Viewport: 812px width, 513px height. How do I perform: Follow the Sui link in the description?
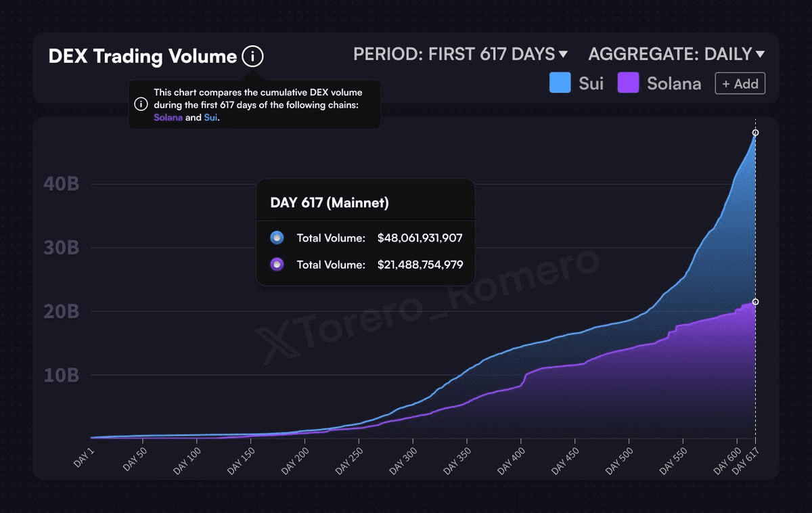tap(211, 118)
